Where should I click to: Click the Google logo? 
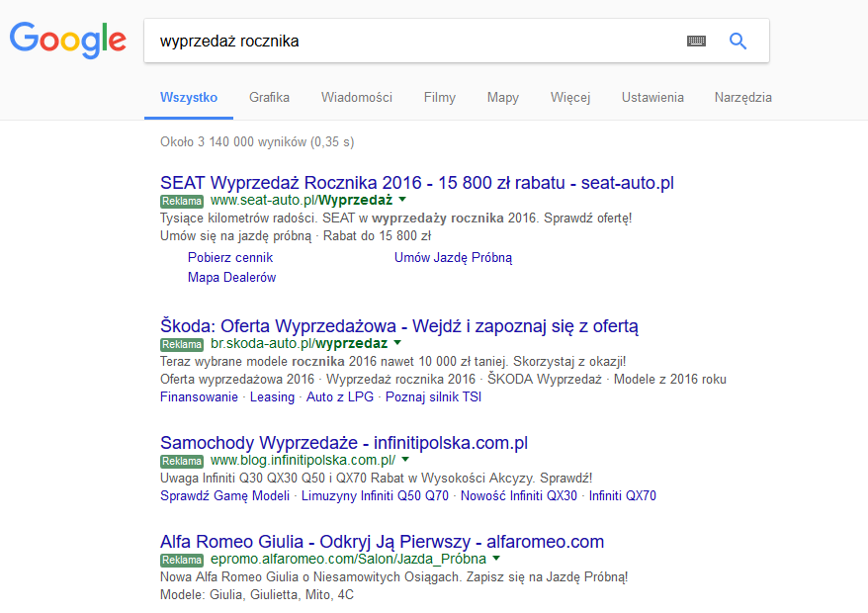click(68, 40)
